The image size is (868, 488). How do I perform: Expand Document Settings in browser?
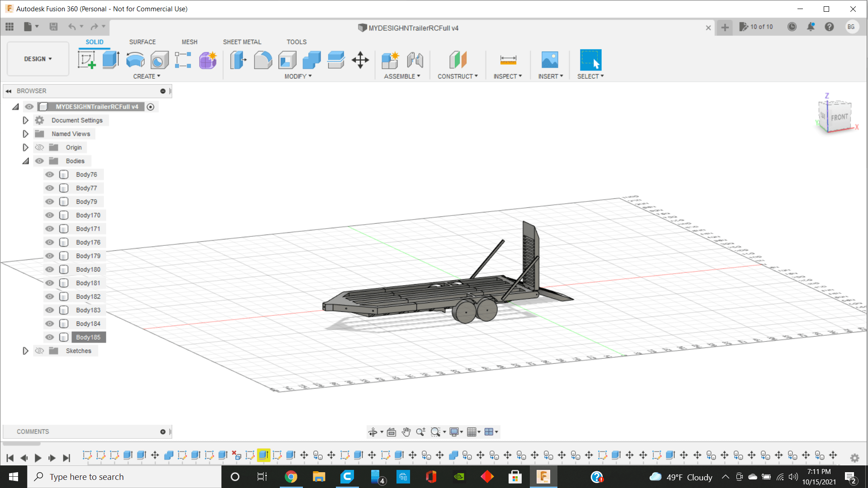pos(25,120)
